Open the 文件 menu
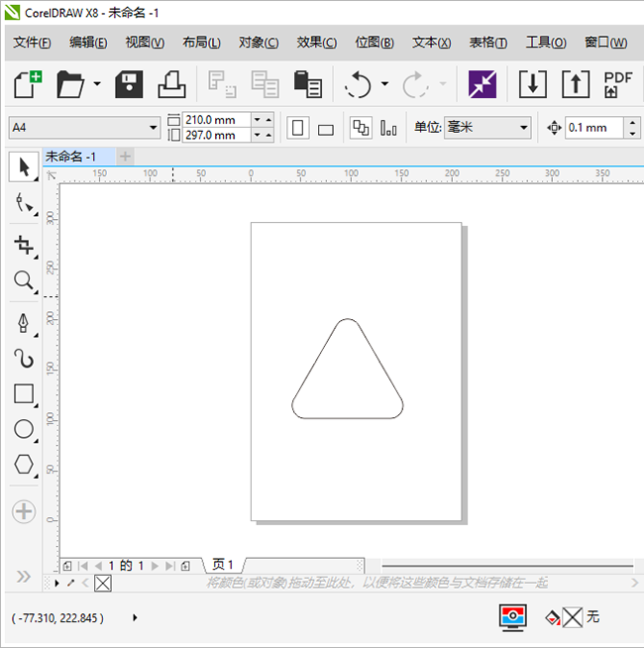Image resolution: width=644 pixels, height=648 pixels. click(32, 43)
